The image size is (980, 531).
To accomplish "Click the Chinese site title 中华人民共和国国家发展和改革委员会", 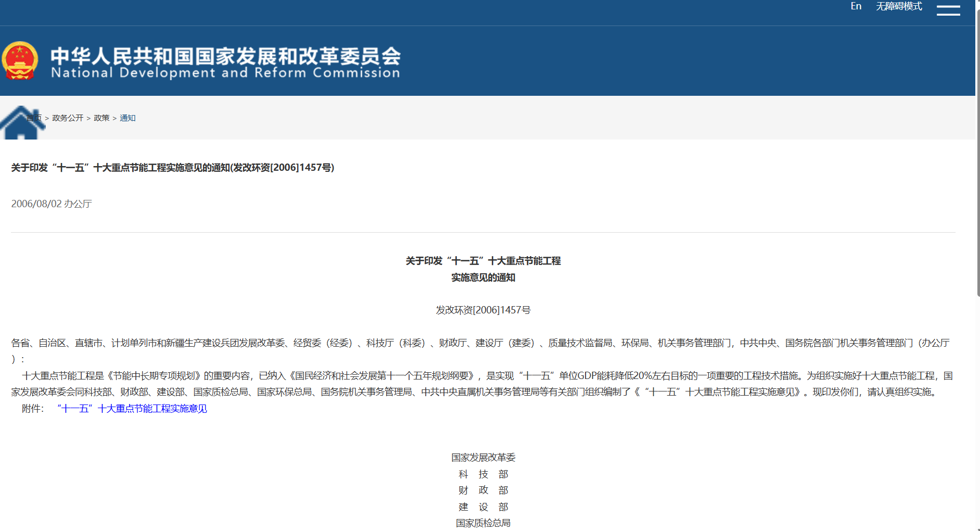I will pos(225,56).
